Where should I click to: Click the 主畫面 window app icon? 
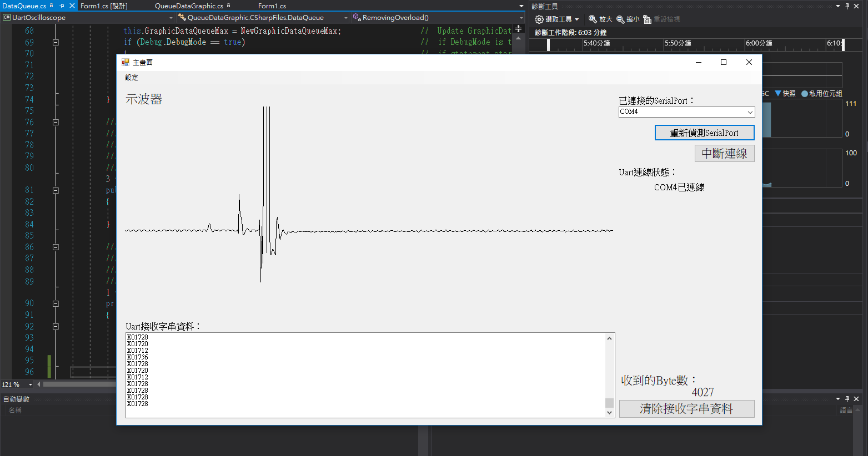(x=126, y=62)
